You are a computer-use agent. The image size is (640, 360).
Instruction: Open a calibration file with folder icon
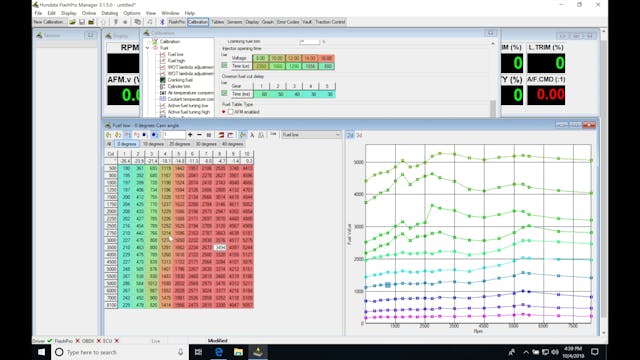point(72,22)
